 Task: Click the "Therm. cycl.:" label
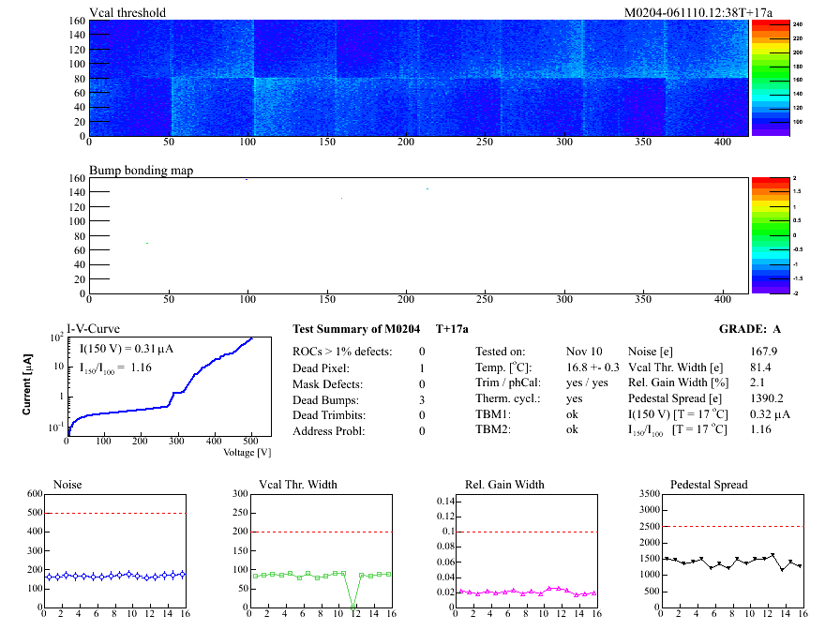pyautogui.click(x=508, y=398)
